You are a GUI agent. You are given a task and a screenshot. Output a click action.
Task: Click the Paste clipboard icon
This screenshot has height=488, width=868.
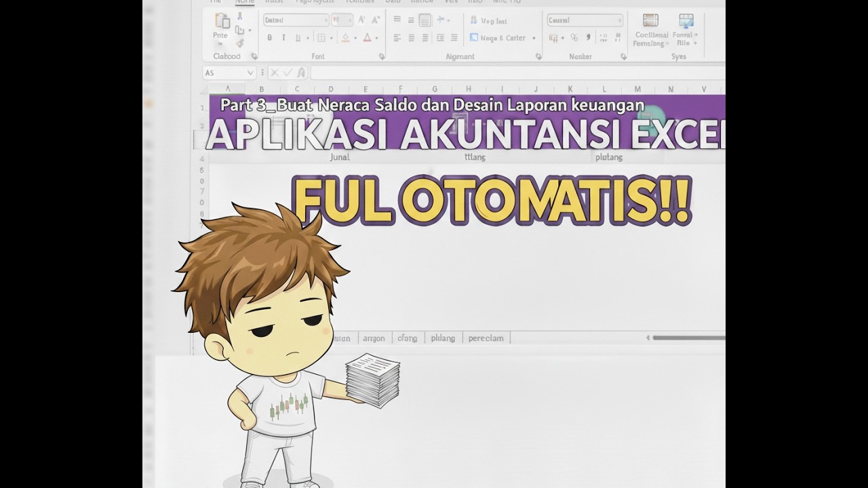(x=222, y=20)
